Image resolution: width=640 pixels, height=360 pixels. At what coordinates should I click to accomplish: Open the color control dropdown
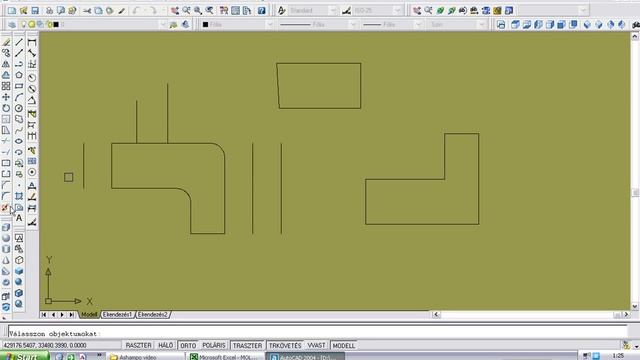point(269,25)
